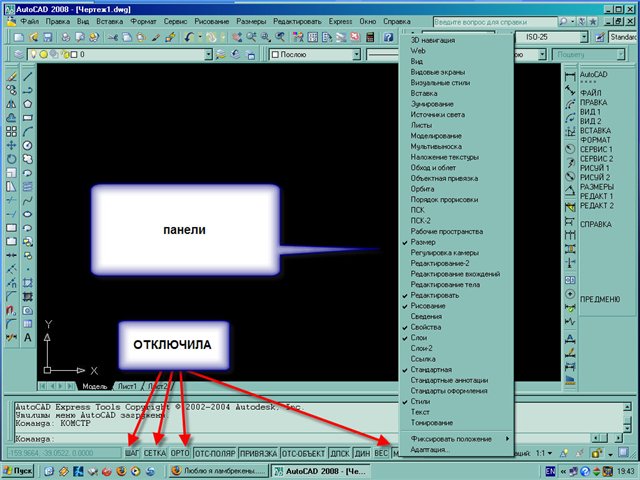This screenshot has width=640, height=480.
Task: Select the Polygon tool in draw toolbar
Action: 29,103
